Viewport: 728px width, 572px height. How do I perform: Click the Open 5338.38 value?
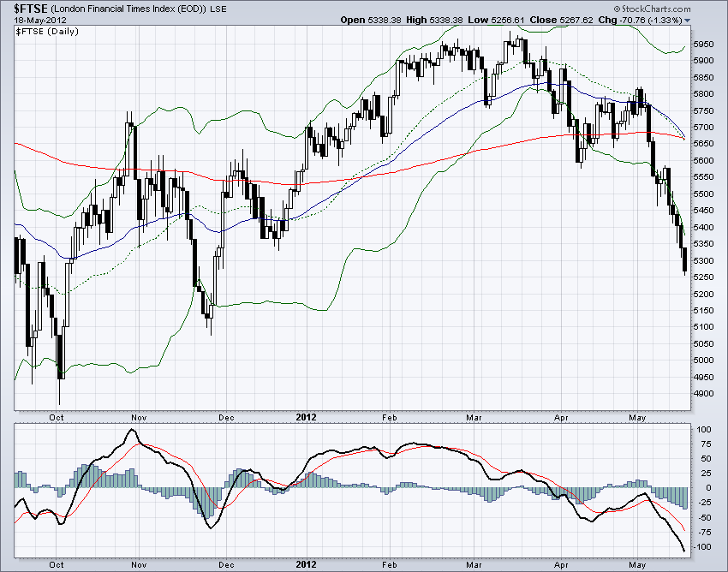[372, 20]
